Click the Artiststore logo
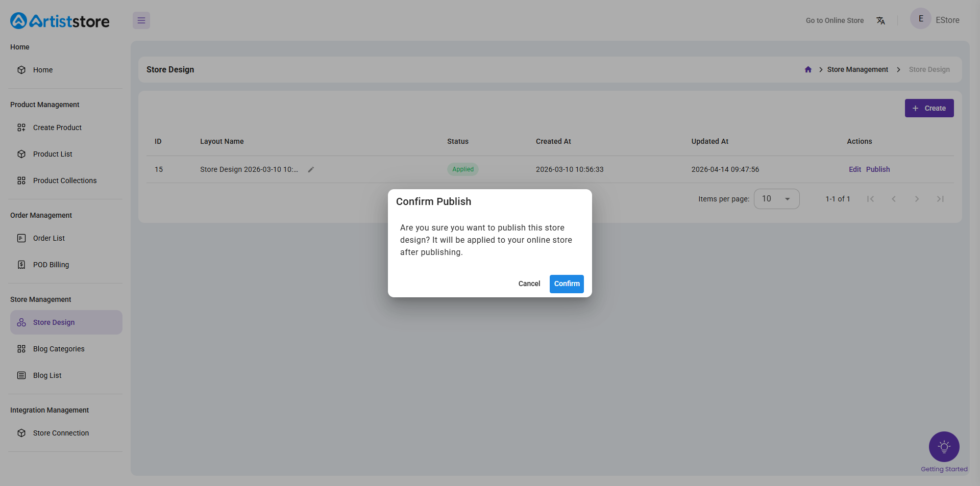This screenshot has width=980, height=486. tap(60, 21)
